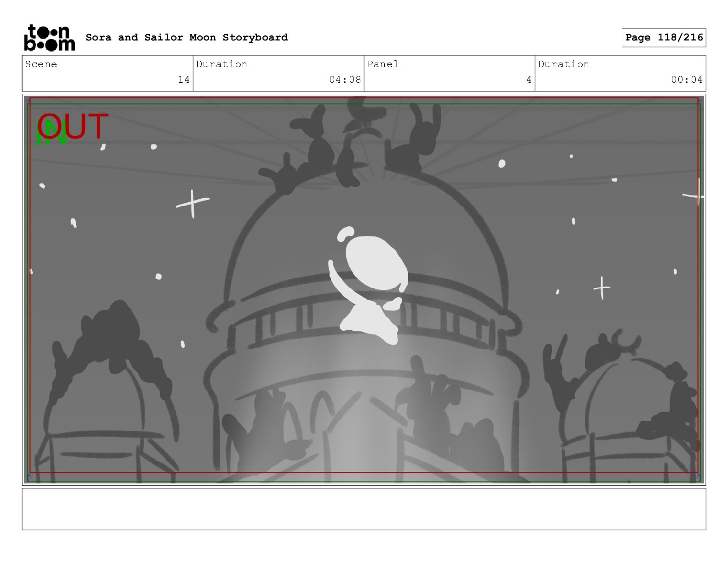Screen dimensions: 728x563
Task: Click the storyboard panel drawing thumbnail
Action: point(364,290)
